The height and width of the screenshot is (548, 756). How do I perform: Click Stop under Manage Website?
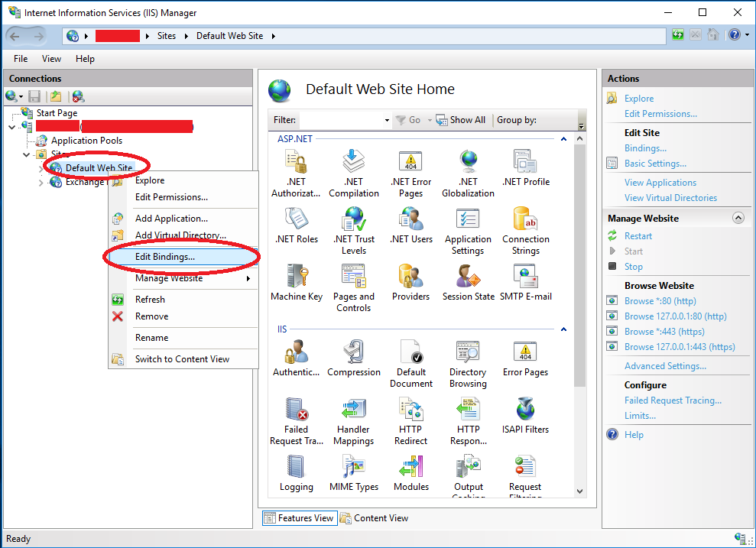633,267
